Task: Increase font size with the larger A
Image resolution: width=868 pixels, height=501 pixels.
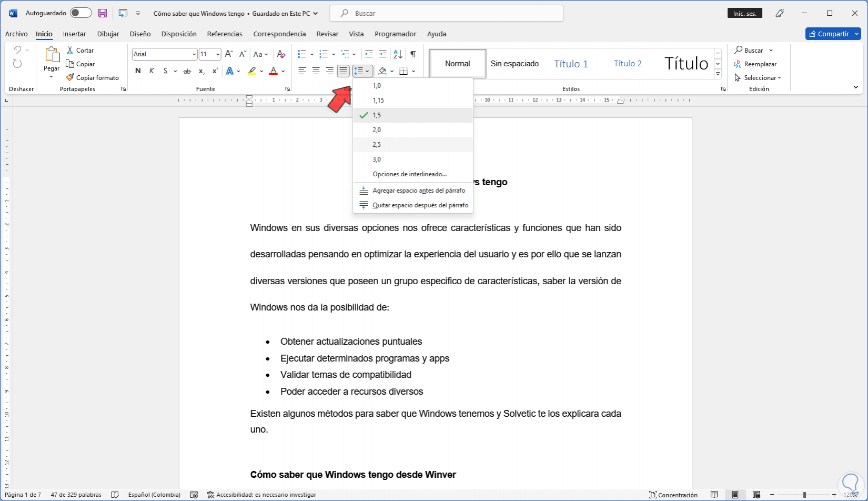Action: pos(229,54)
